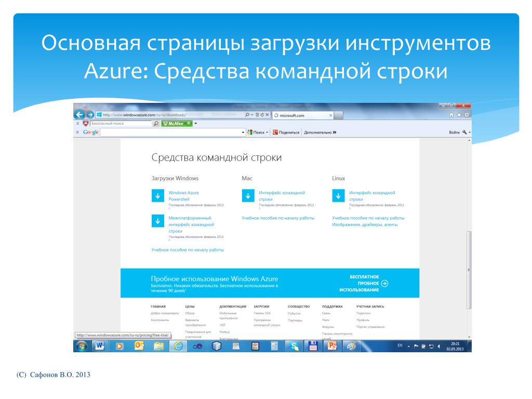The height and width of the screenshot is (399, 532).
Task: Open Межплатформенный интерфейс командной строки link
Action: 191,224
